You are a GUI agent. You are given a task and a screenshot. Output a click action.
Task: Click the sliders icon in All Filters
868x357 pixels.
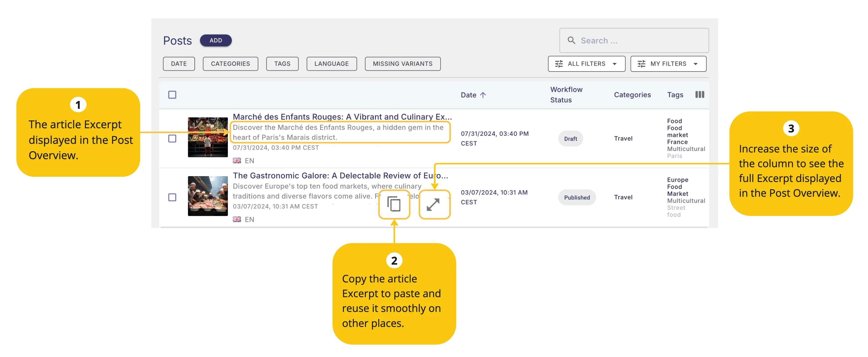point(559,64)
